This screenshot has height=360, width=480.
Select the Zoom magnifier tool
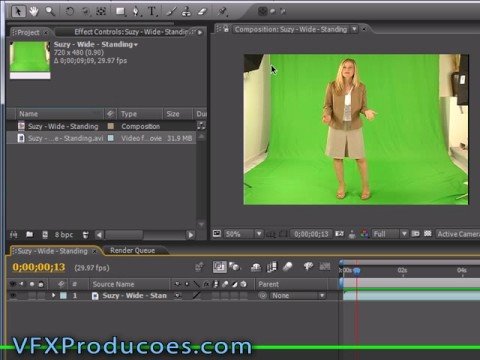point(50,11)
